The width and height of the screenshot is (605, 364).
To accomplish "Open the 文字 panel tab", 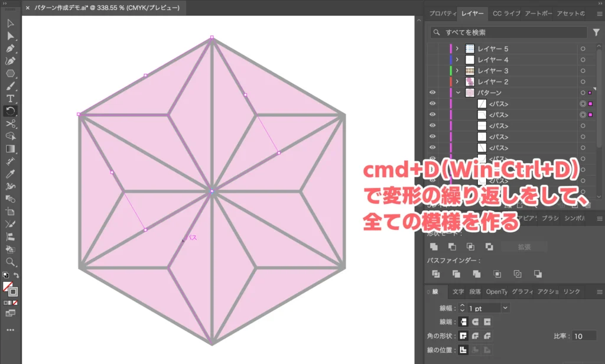I will click(x=458, y=292).
